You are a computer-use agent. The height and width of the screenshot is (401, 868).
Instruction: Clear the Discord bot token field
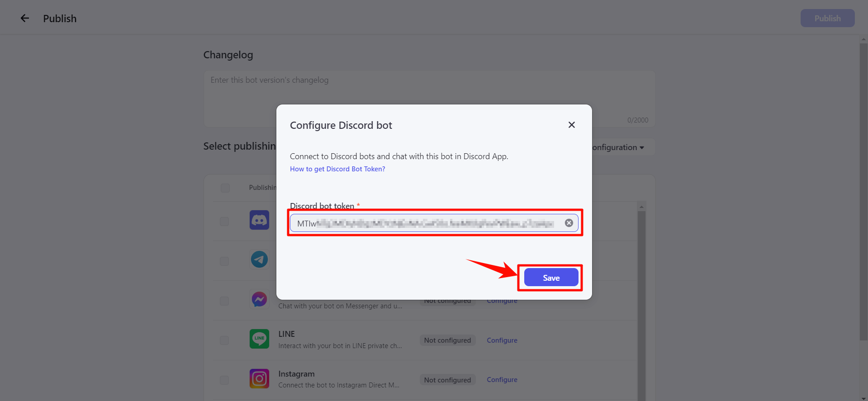coord(569,223)
